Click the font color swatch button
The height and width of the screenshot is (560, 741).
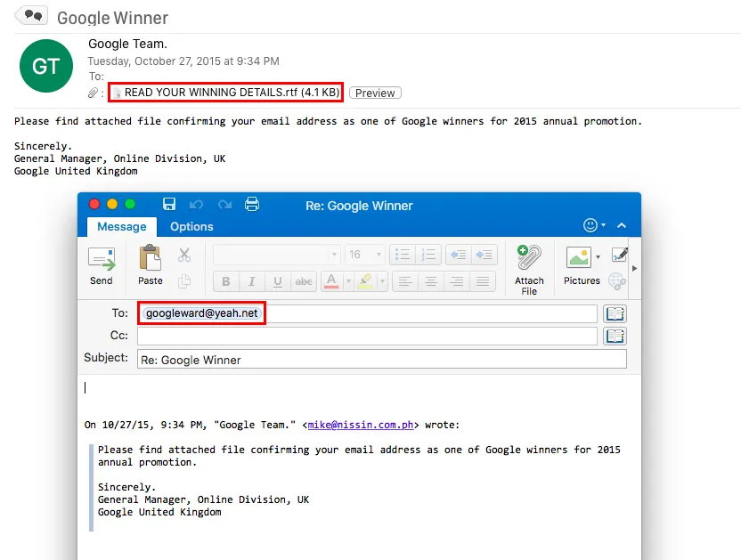pyautogui.click(x=331, y=281)
